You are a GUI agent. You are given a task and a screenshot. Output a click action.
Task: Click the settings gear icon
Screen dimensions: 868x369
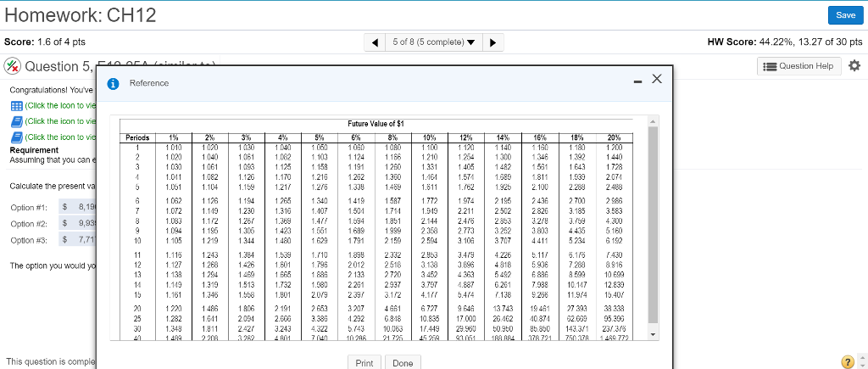click(x=854, y=66)
